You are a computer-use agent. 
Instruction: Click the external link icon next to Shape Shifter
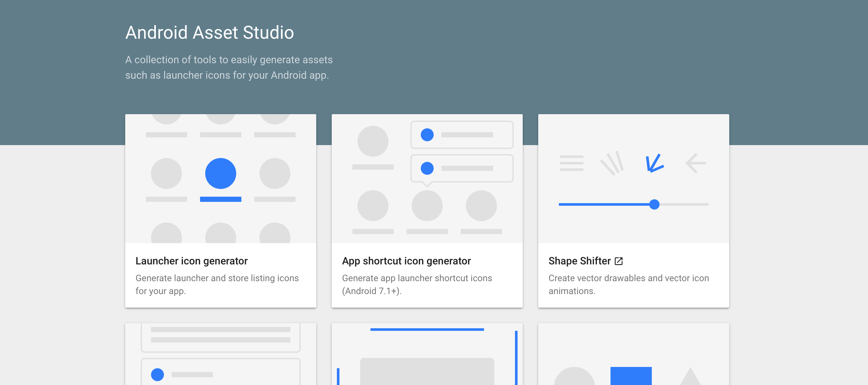tap(619, 261)
